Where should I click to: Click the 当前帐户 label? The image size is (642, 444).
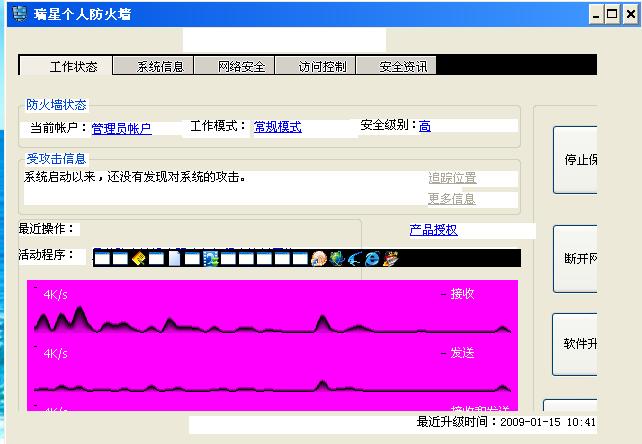(58, 128)
